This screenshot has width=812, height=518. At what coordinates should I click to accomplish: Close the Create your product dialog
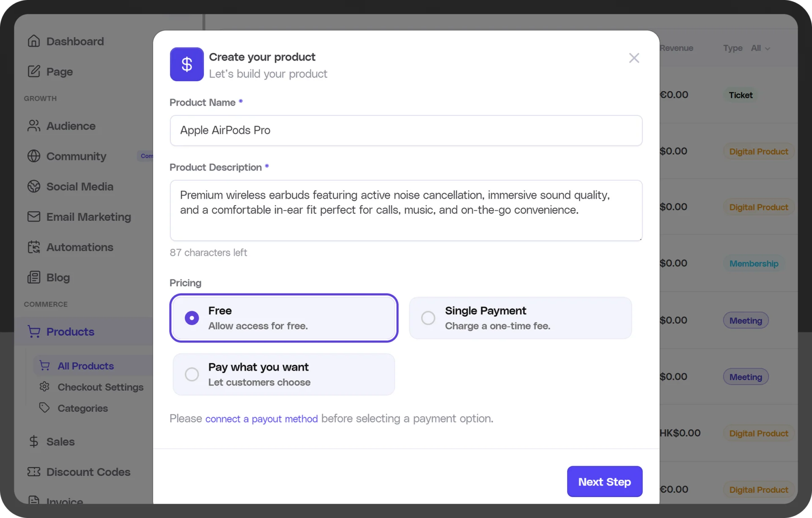pos(634,58)
